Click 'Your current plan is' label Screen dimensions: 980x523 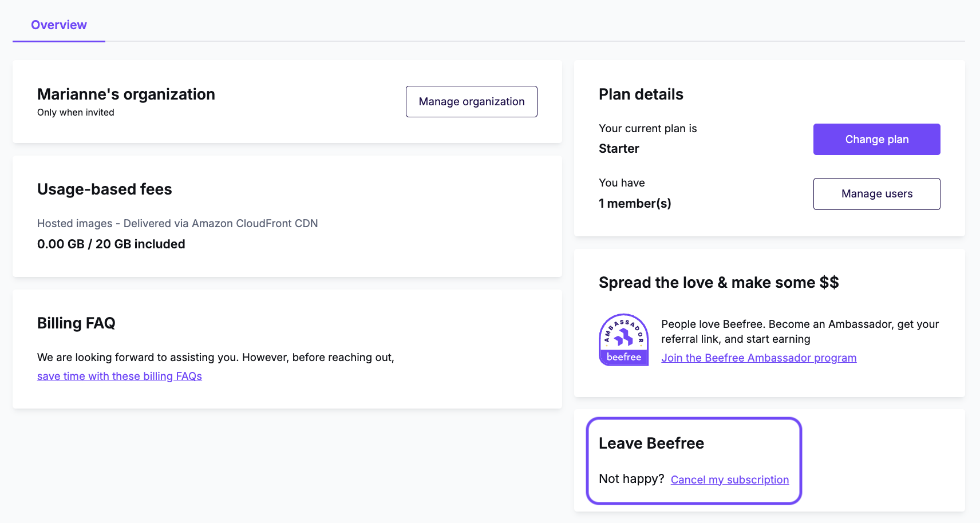pyautogui.click(x=648, y=129)
